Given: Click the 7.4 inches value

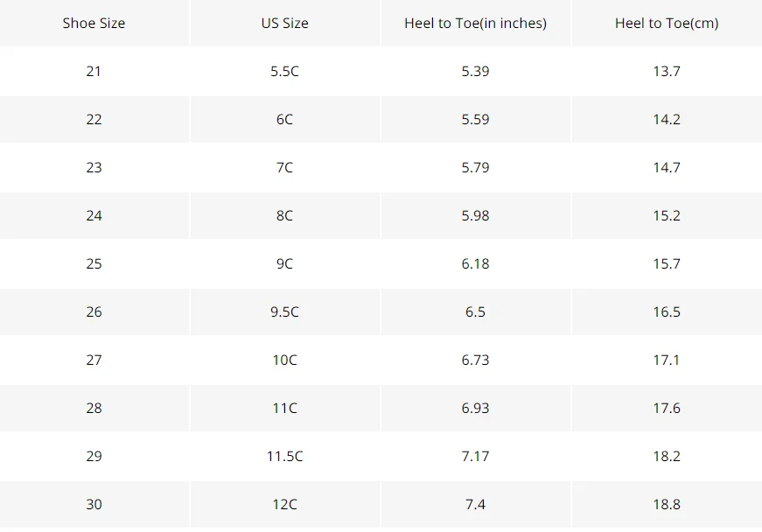Looking at the screenshot, I should (x=476, y=504).
